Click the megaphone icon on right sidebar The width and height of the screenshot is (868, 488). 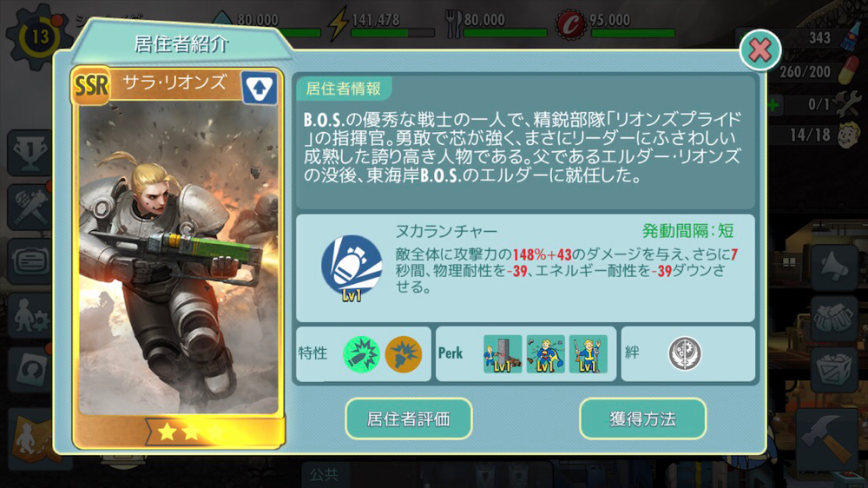point(834,267)
